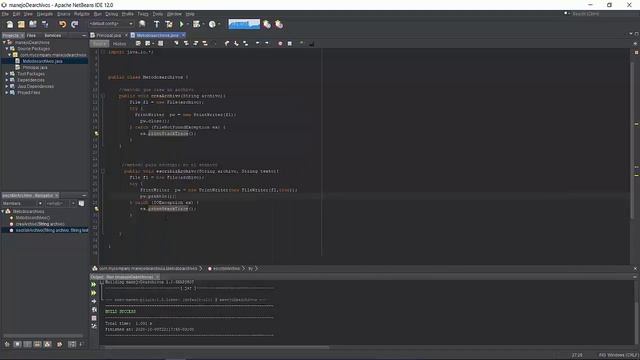
Task: Expand the Dependencies node
Action: 7,80
